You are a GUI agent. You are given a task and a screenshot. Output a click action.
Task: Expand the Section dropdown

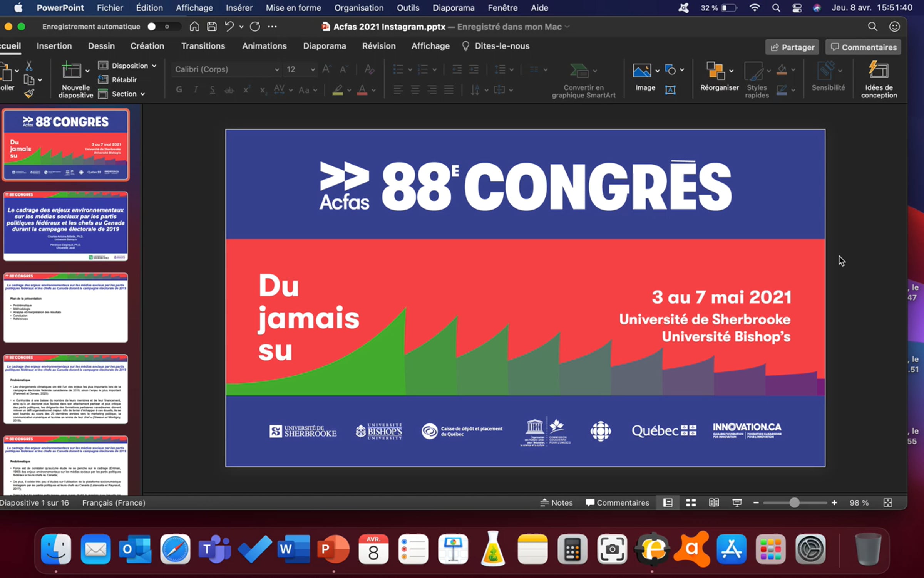[122, 94]
